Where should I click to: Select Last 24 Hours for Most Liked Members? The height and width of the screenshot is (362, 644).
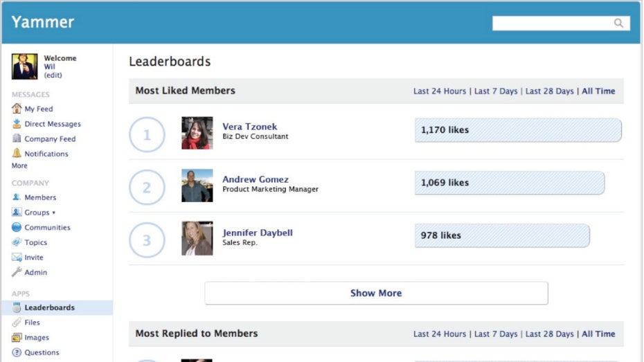tap(440, 91)
